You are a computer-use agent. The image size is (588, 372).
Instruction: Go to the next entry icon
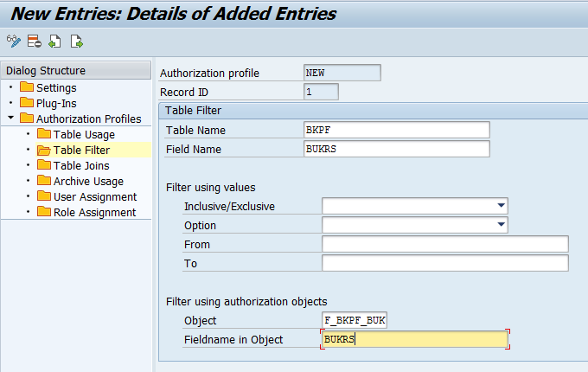coord(76,42)
